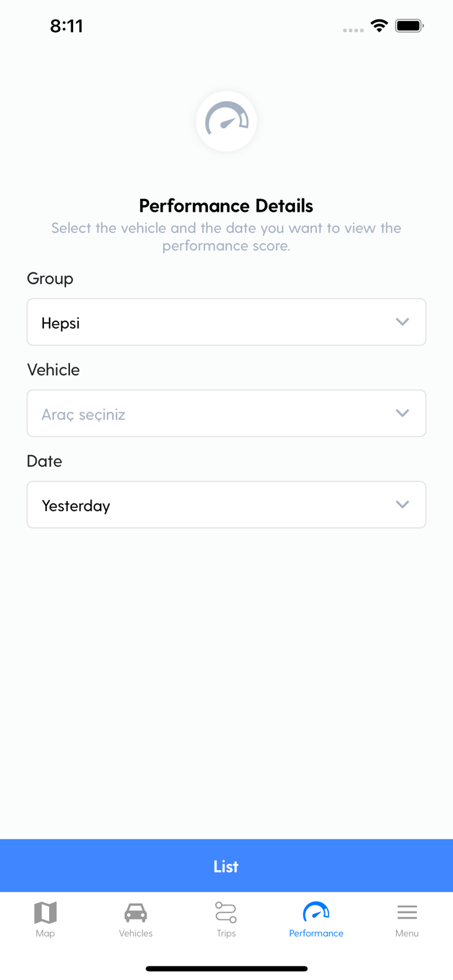Tap the speedometer icon above the title
453x980 pixels.
pos(226,121)
